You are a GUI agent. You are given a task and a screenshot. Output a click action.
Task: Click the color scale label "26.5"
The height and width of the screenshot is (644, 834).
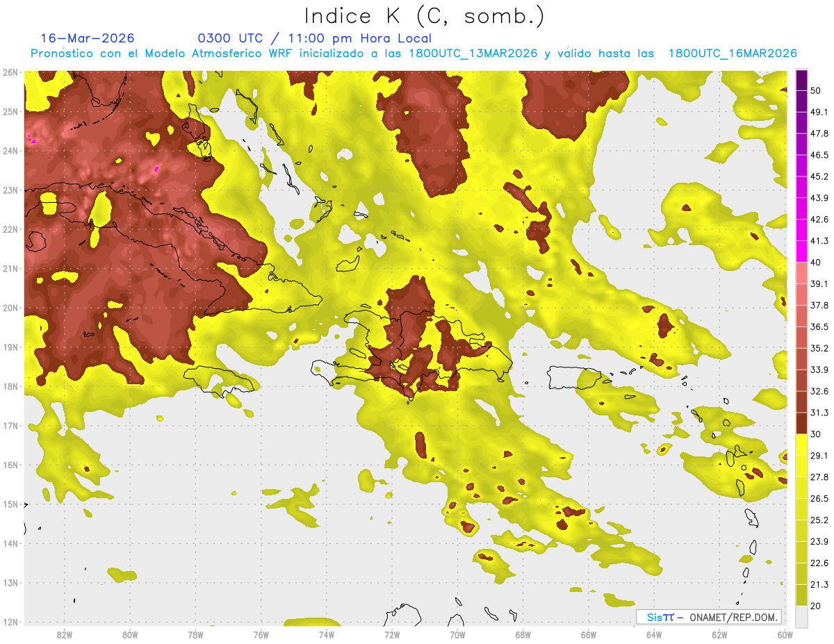click(819, 498)
